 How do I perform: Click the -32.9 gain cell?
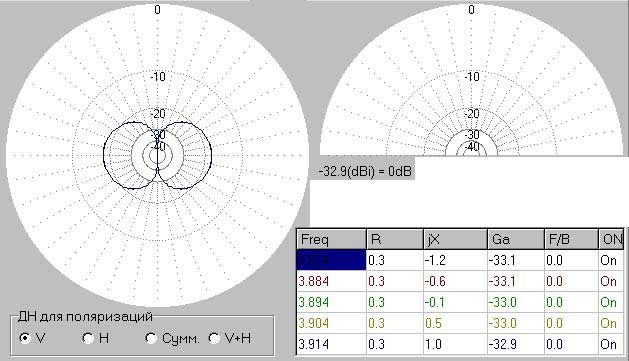516,344
